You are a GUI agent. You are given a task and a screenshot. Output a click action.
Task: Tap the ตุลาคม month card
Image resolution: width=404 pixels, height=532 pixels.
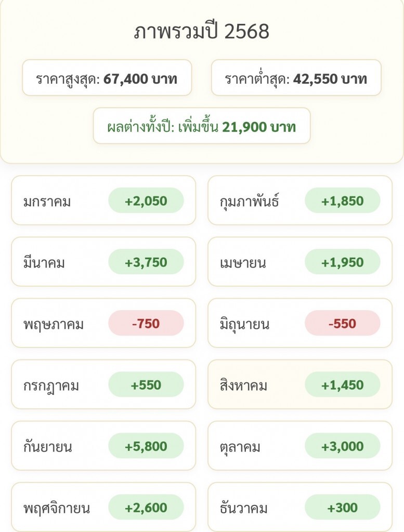(x=300, y=446)
